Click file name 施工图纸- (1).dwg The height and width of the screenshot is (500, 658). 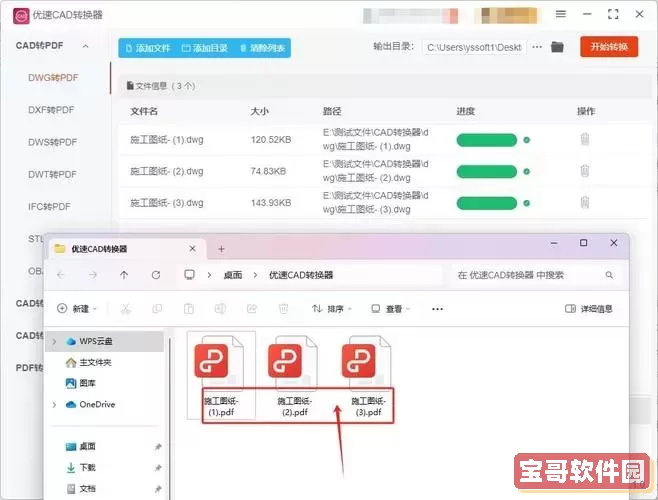coord(167,139)
